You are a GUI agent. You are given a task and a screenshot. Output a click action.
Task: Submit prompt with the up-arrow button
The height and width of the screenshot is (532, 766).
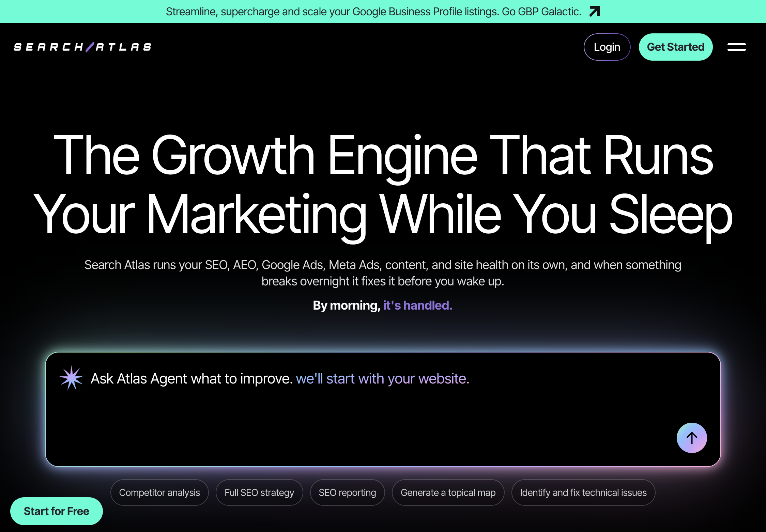(x=692, y=438)
